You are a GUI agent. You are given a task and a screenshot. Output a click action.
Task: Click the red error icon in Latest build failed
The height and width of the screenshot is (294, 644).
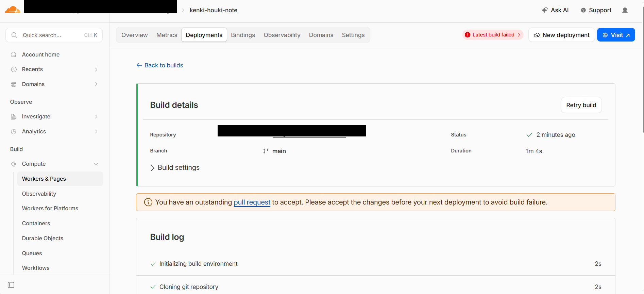[468, 35]
